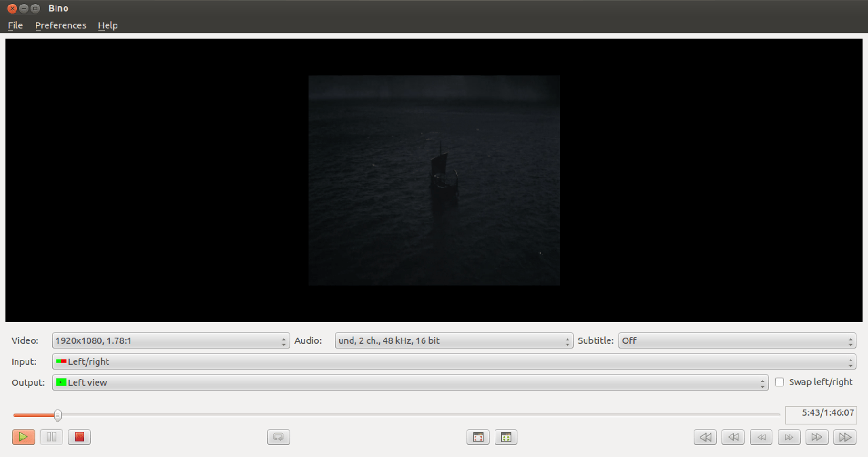The width and height of the screenshot is (868, 457).
Task: Seek forward 10 minutes with the largest forward icon
Action: click(x=845, y=437)
